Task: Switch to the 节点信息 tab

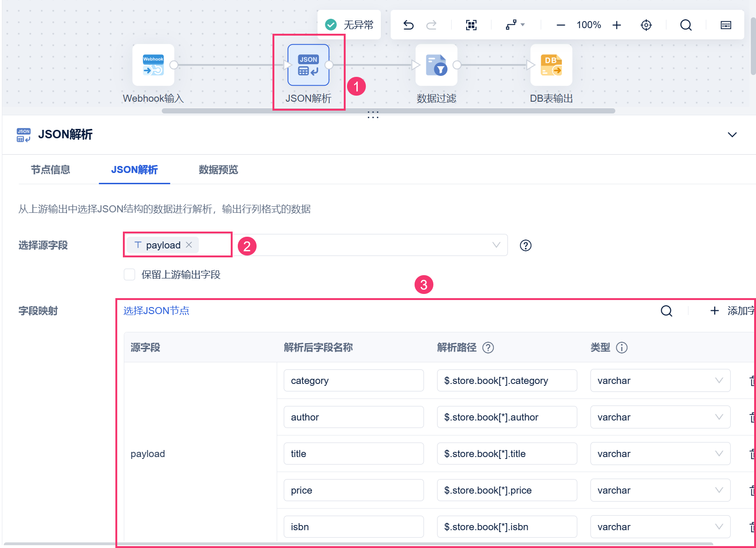Action: tap(51, 170)
